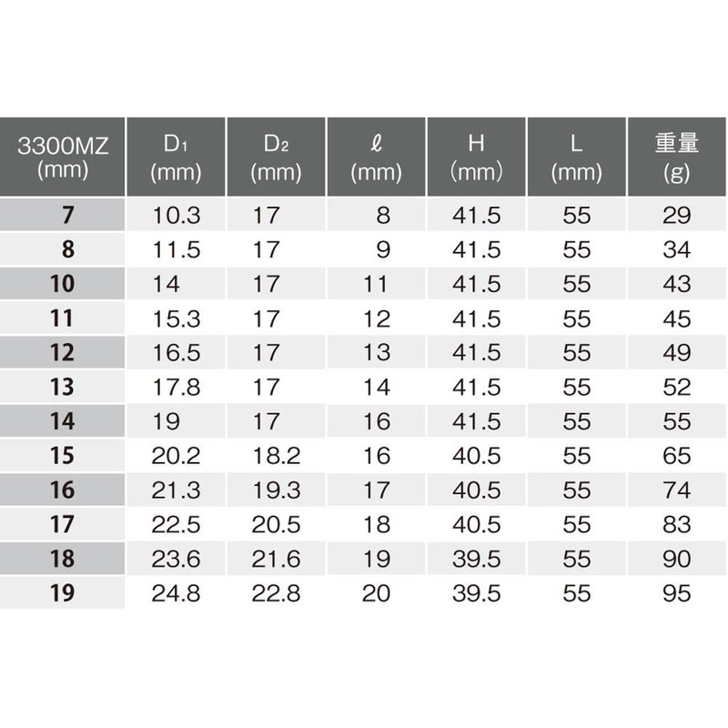Select the D2 value 18.2
728x728 pixels.
pyautogui.click(x=277, y=456)
